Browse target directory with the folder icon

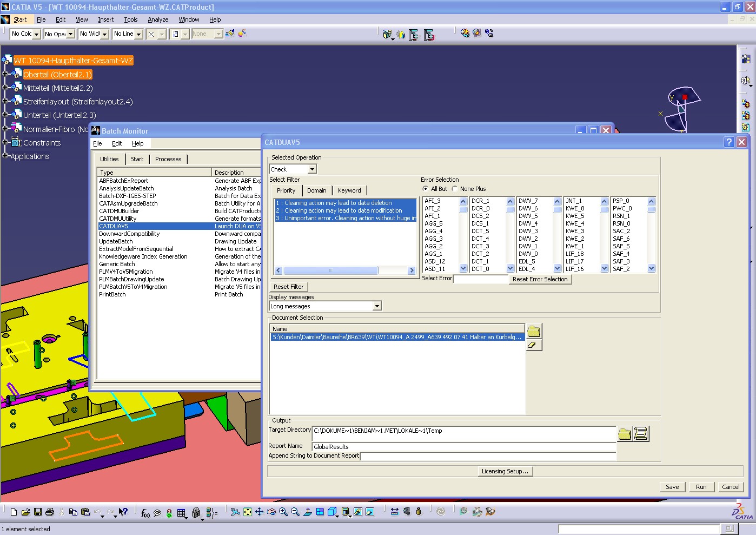click(625, 434)
